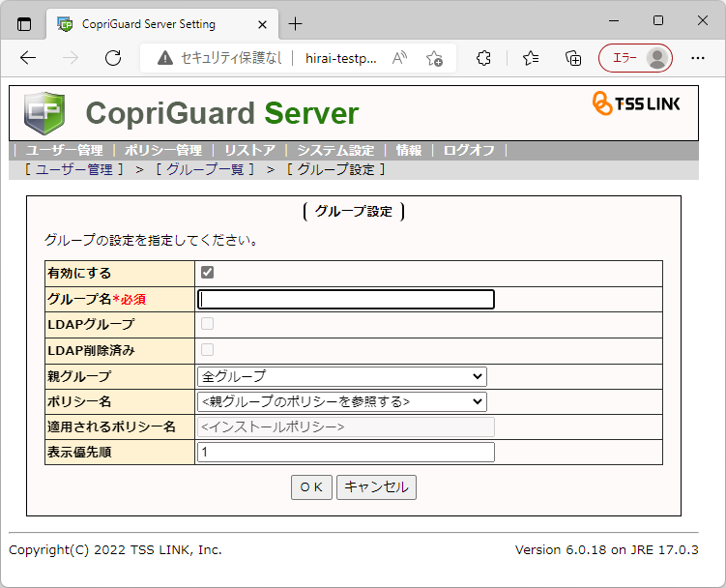The width and height of the screenshot is (726, 588).
Task: Expand the 親グループ dropdown
Action: coord(341,376)
